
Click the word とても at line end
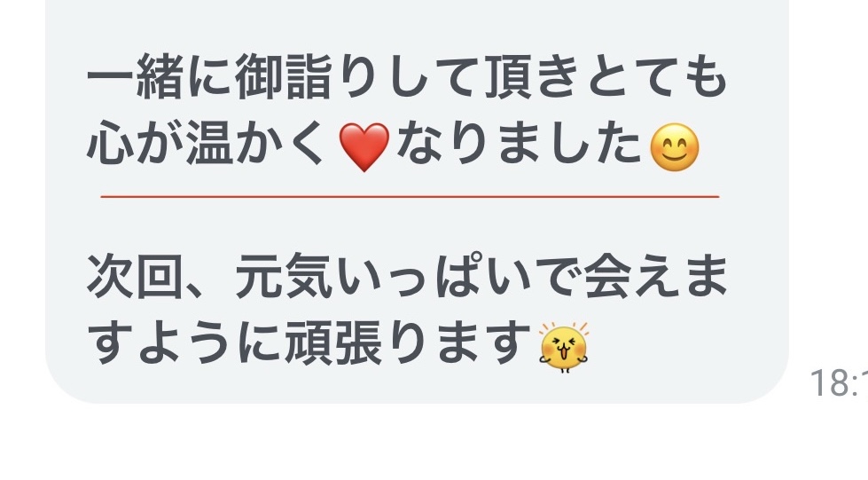click(656, 76)
